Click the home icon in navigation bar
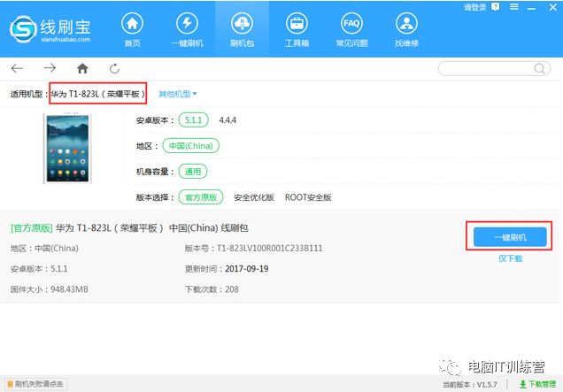Screen dimensions: 563x392 [x=82, y=68]
